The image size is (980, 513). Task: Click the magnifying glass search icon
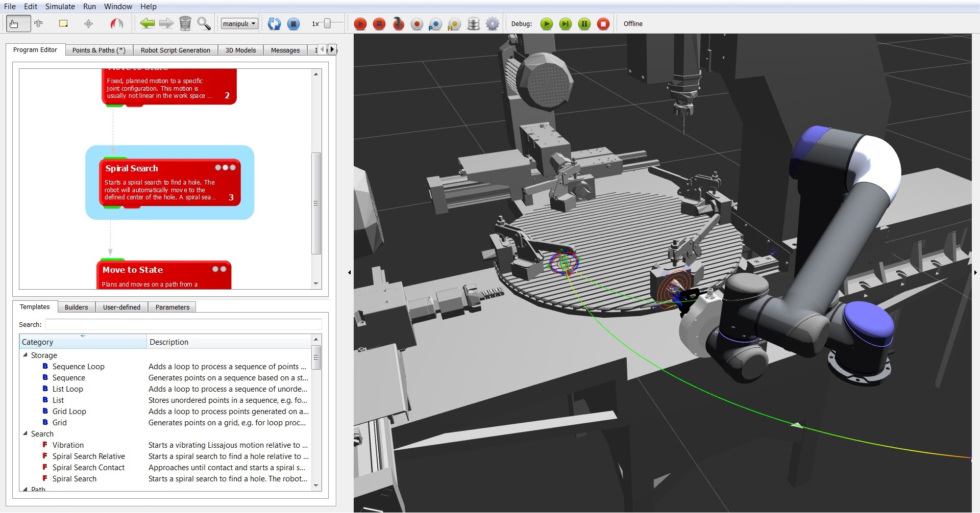tap(204, 23)
